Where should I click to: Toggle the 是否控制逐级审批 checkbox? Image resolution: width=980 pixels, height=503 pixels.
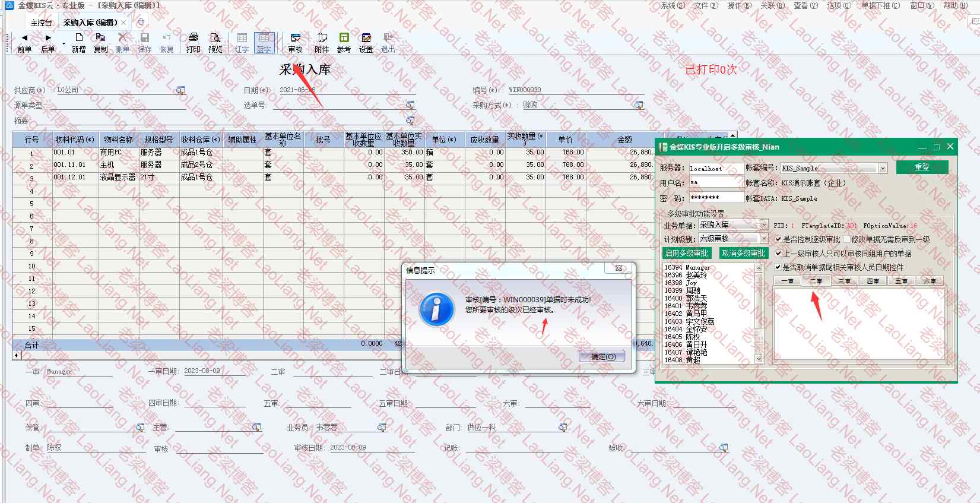779,239
